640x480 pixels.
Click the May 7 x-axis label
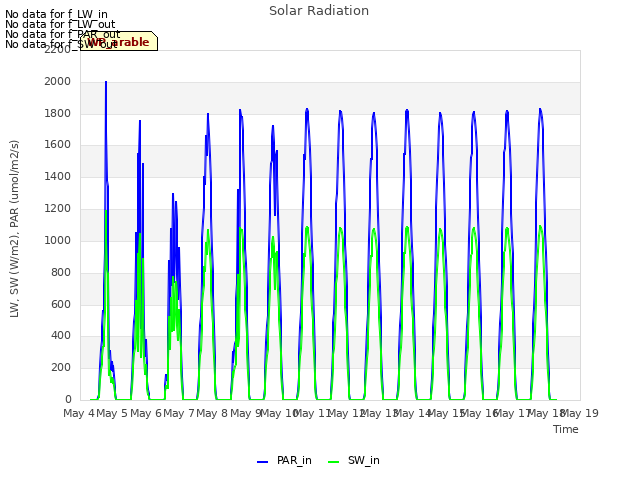click(179, 413)
